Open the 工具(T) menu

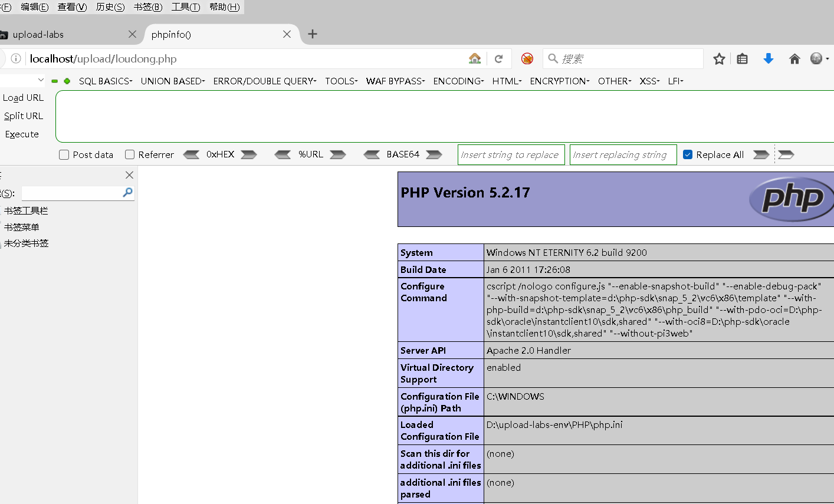coord(186,7)
